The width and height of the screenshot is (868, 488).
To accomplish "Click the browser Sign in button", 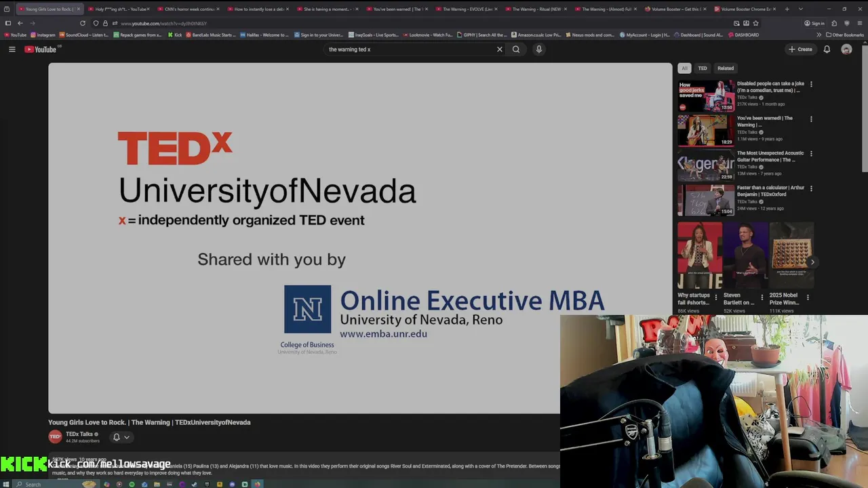I will click(814, 23).
